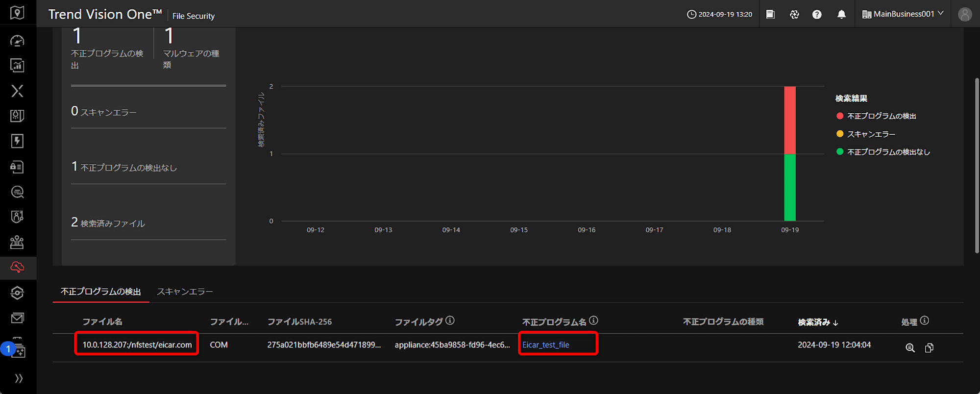
Task: Open the Eicar_test_file malware link
Action: click(545, 345)
